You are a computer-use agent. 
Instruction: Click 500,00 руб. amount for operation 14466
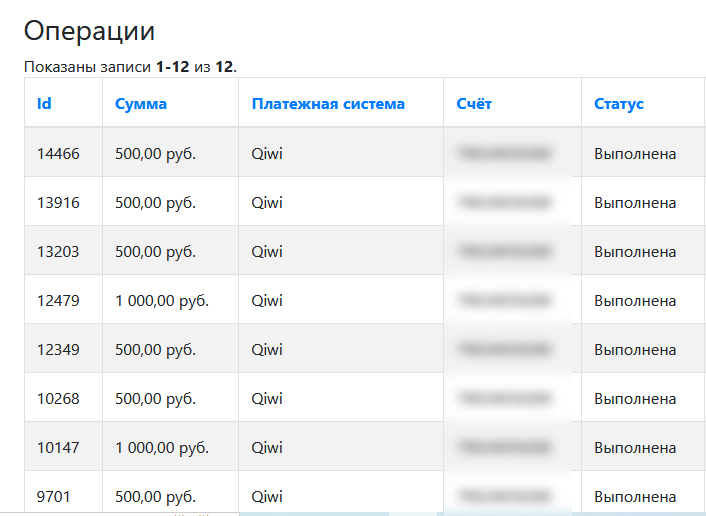coord(155,154)
